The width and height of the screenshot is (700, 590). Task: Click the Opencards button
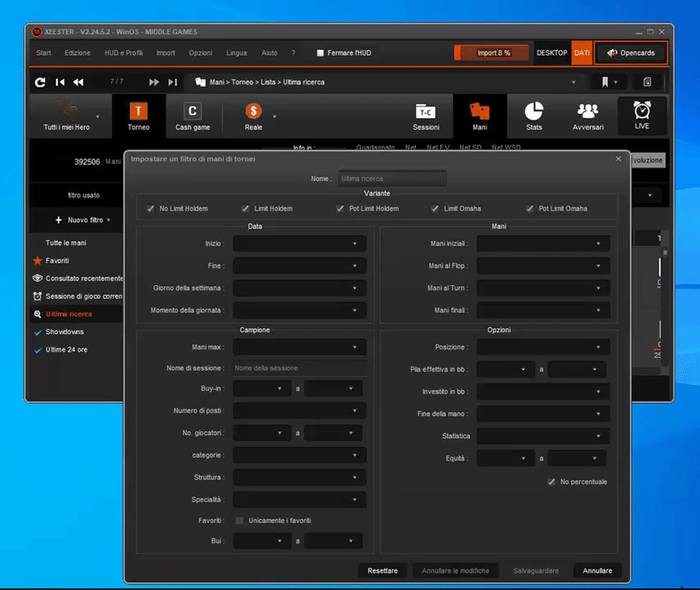(631, 52)
